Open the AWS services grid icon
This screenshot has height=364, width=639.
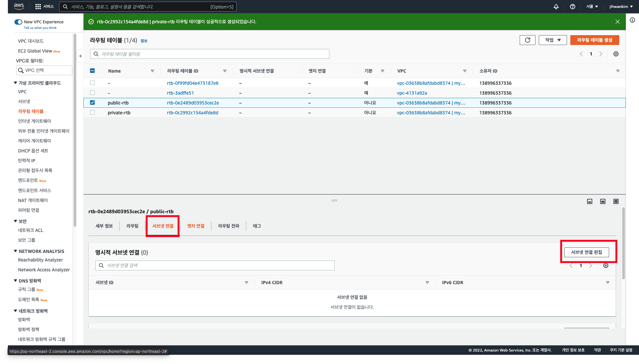coord(38,7)
